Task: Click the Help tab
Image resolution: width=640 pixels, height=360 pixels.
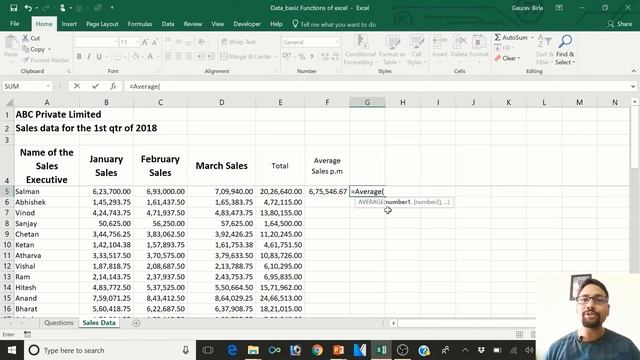Action: point(276,24)
